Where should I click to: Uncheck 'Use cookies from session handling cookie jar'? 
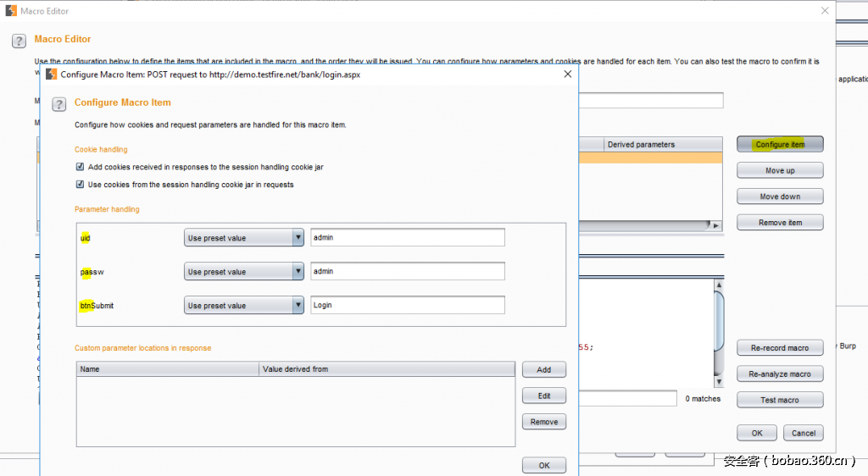click(80, 185)
